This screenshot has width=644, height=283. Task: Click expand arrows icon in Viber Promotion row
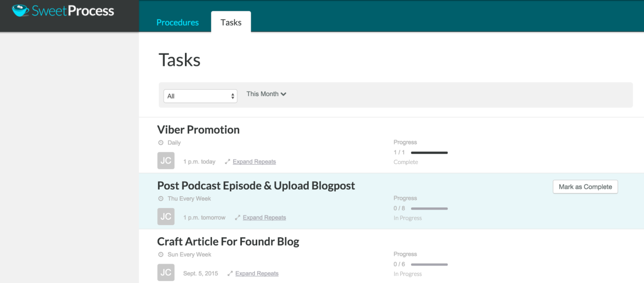(227, 162)
